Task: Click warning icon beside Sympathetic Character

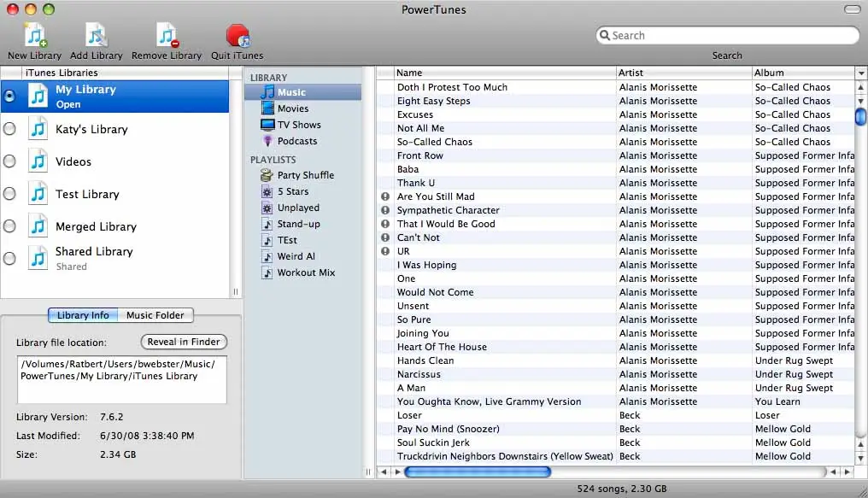Action: 385,210
